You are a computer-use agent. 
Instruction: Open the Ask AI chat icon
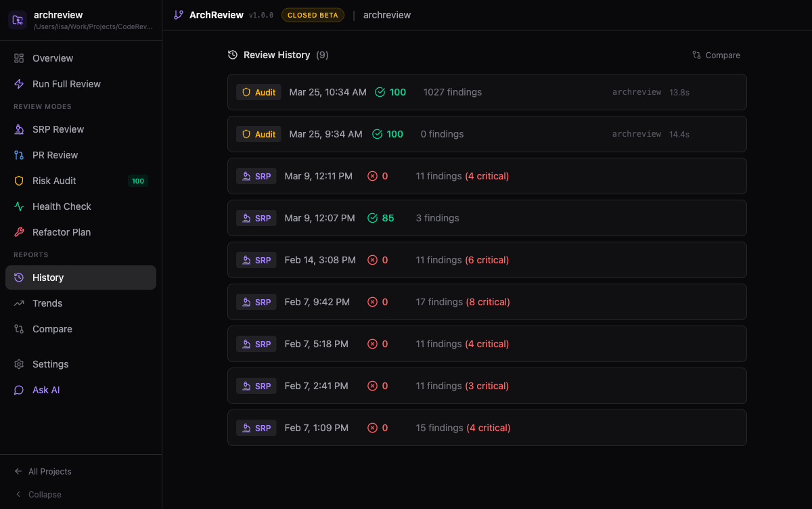(x=20, y=390)
